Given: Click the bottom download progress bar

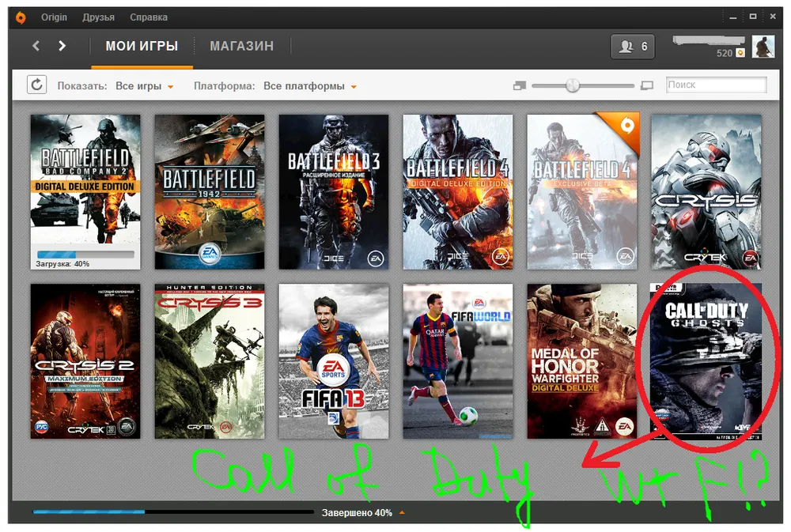Looking at the screenshot, I should tap(173, 511).
